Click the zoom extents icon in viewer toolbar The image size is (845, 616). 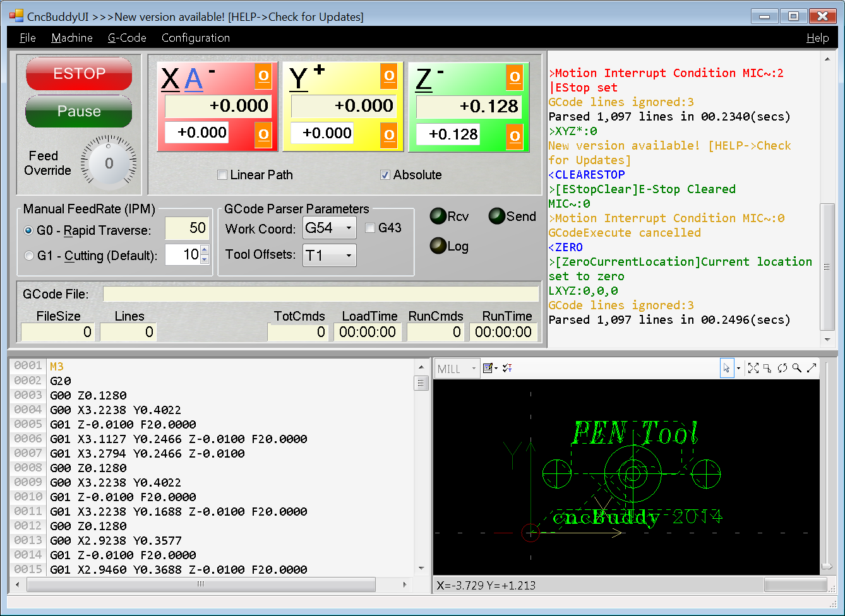pos(753,368)
